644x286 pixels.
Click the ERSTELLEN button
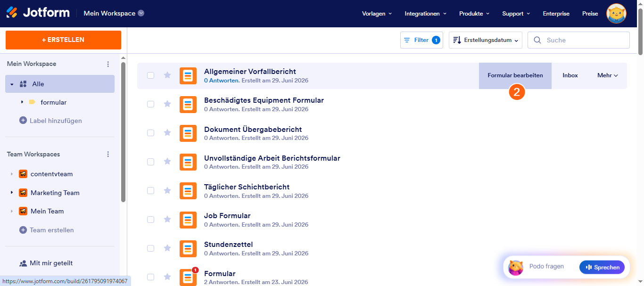pyautogui.click(x=63, y=40)
